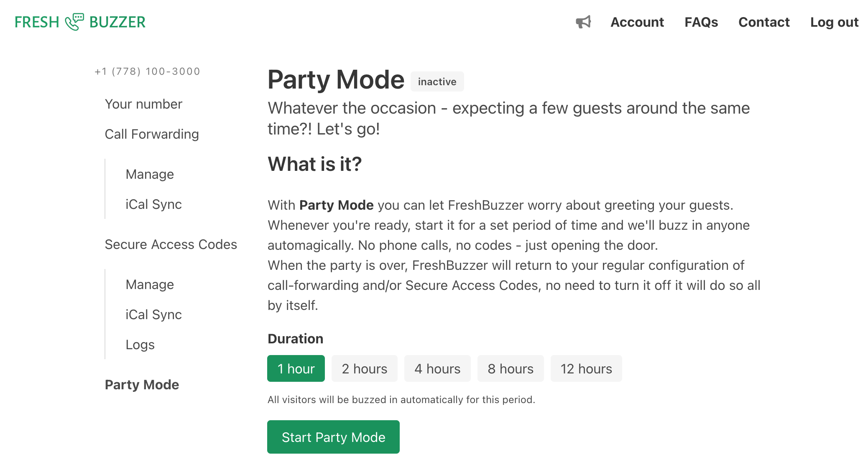The image size is (868, 467).
Task: Open the Secure Access Codes section
Action: (171, 244)
